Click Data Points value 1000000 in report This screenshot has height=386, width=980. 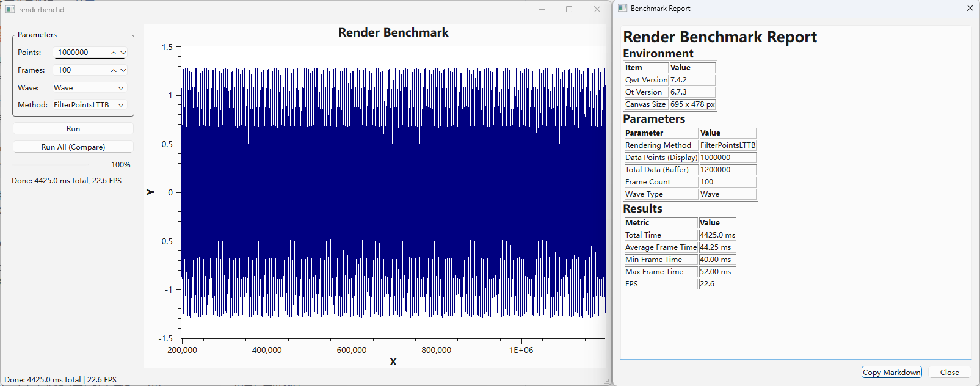728,158
